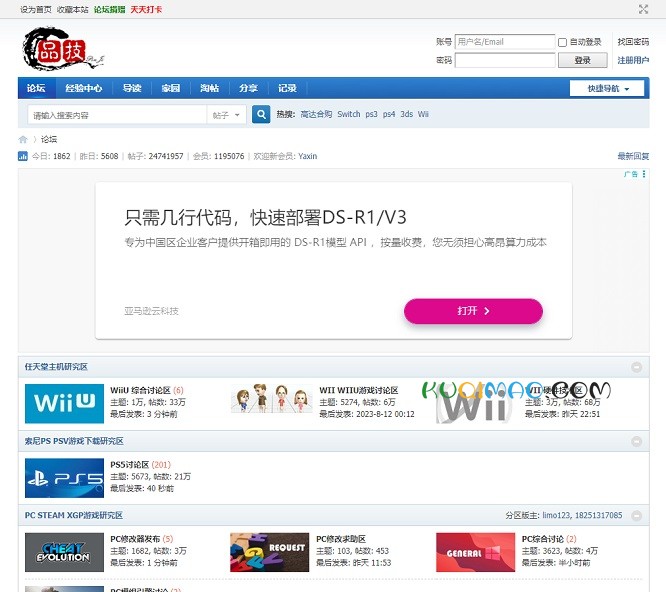Open the PS5 board logo image
666x592 pixels.
click(64, 478)
